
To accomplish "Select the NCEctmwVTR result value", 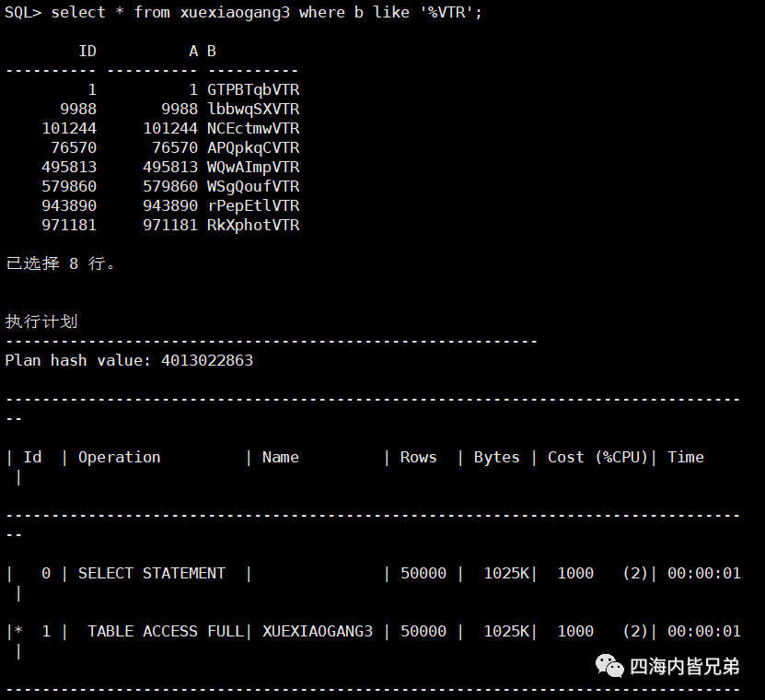I will click(x=253, y=128).
